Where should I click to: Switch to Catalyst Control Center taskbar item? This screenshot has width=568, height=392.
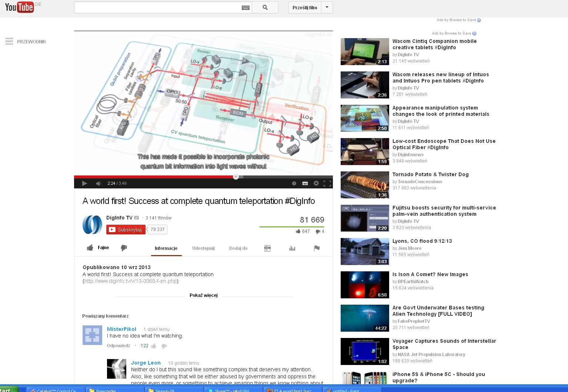coord(56,390)
